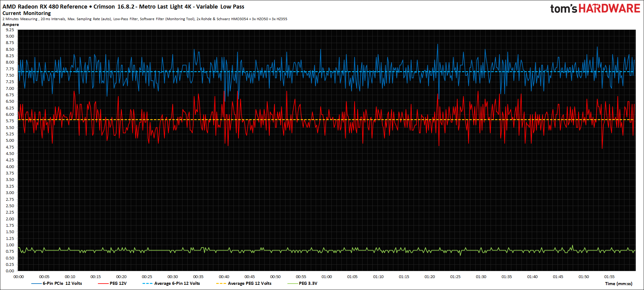The width and height of the screenshot is (644, 290).
Task: Click the 9.25 value on the y-axis
Action: pyautogui.click(x=10, y=30)
